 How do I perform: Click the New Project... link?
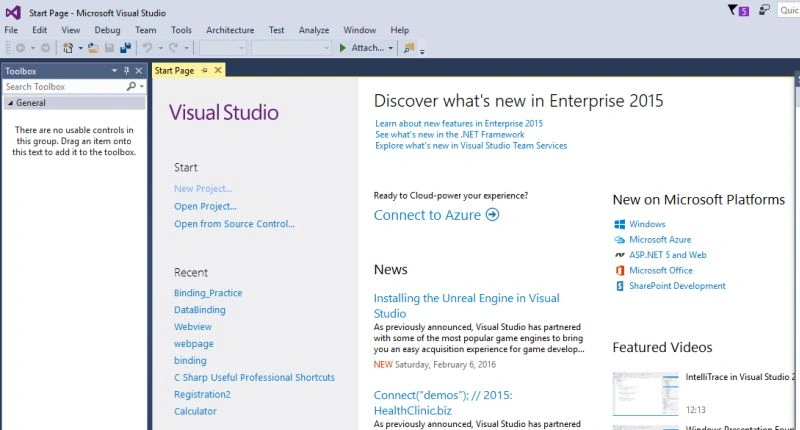click(203, 189)
